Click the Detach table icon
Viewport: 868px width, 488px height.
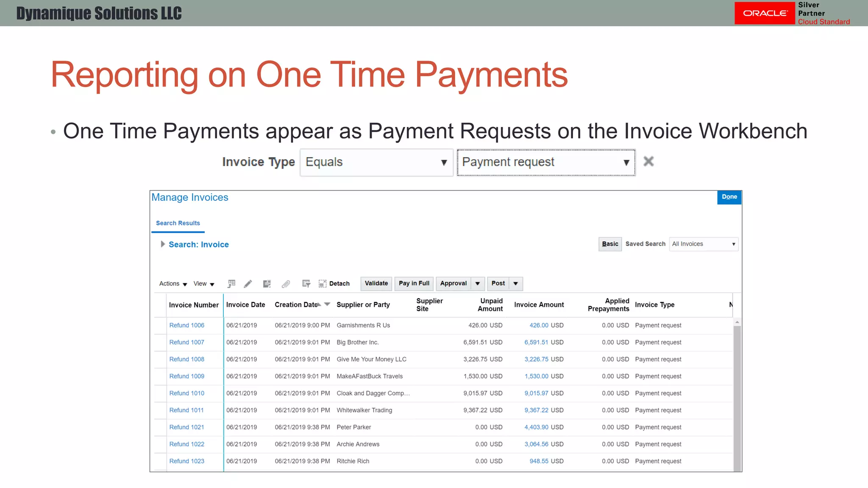[323, 283]
